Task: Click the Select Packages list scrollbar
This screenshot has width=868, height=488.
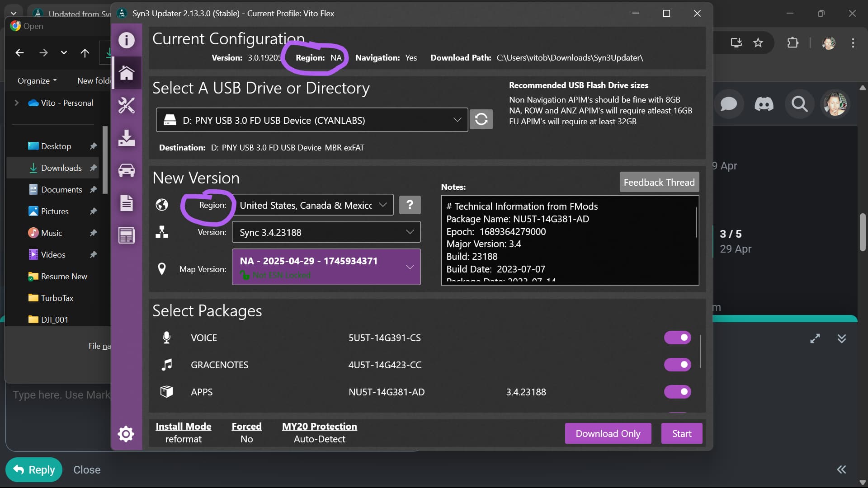Action: [700, 352]
